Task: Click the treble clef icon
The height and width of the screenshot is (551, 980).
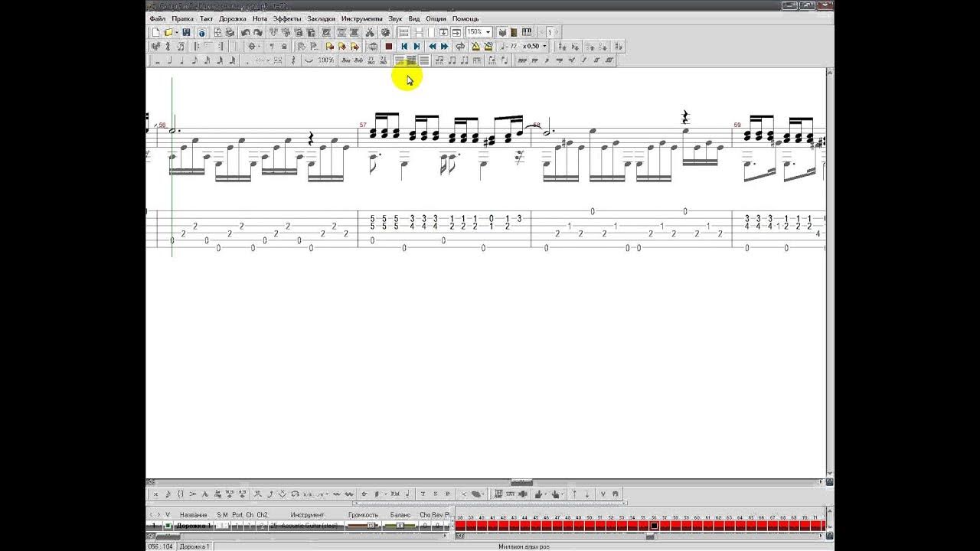Action: (x=168, y=46)
